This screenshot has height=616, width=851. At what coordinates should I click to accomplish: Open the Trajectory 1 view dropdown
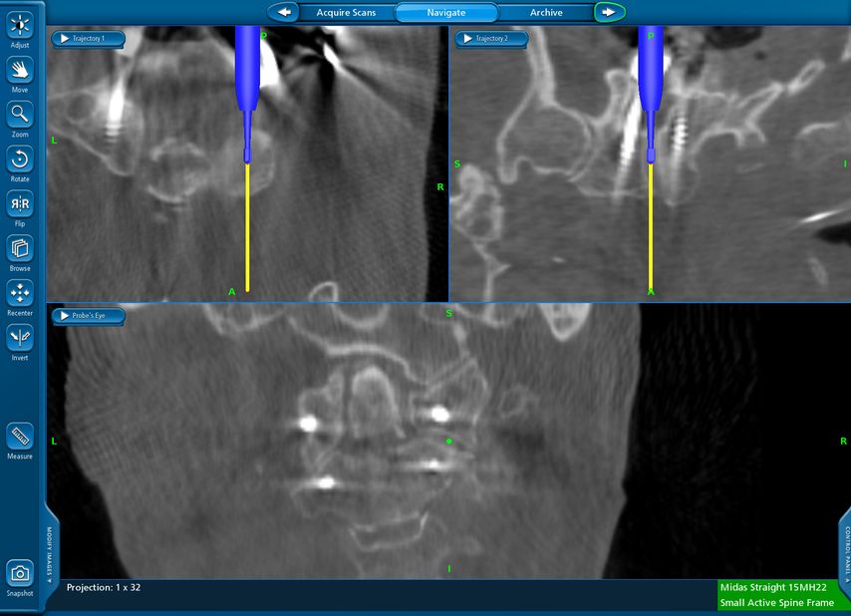(x=89, y=39)
